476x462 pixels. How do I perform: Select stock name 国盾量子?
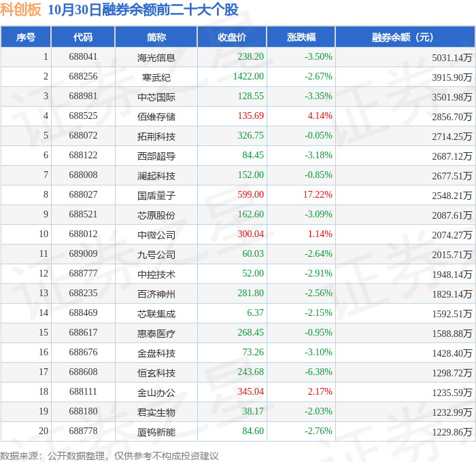click(156, 196)
